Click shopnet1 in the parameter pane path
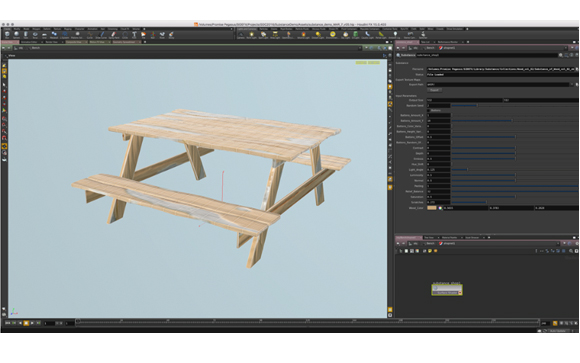This screenshot has height=363, width=580. coord(447,48)
